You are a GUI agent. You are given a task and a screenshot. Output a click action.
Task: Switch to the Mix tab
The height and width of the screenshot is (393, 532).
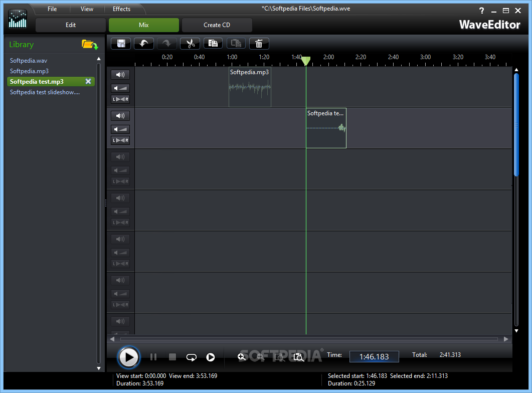click(x=144, y=25)
